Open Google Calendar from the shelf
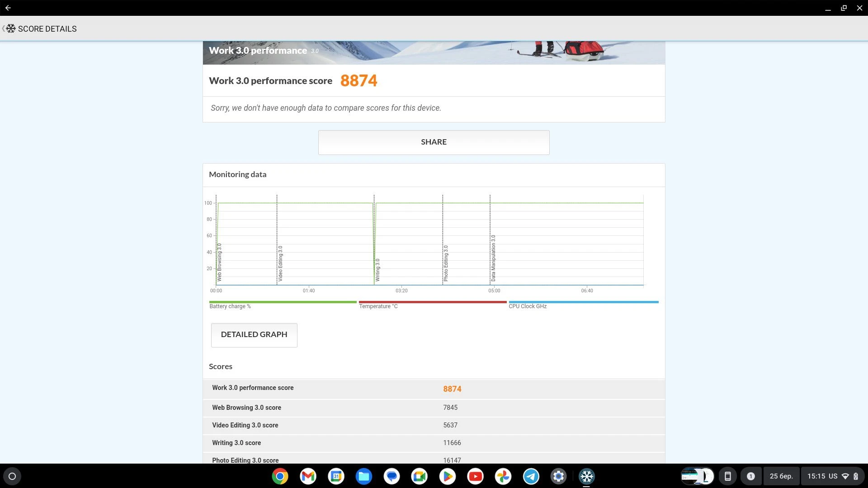This screenshot has height=488, width=868. point(336,476)
